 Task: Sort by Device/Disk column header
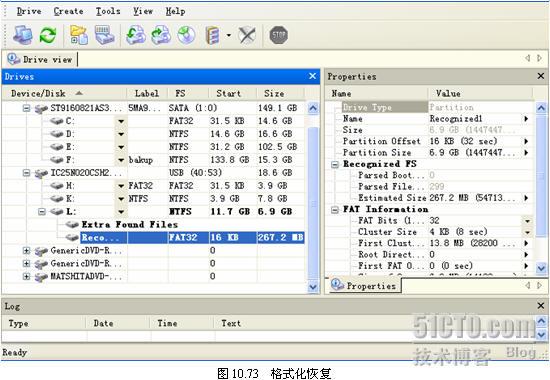pyautogui.click(x=64, y=93)
